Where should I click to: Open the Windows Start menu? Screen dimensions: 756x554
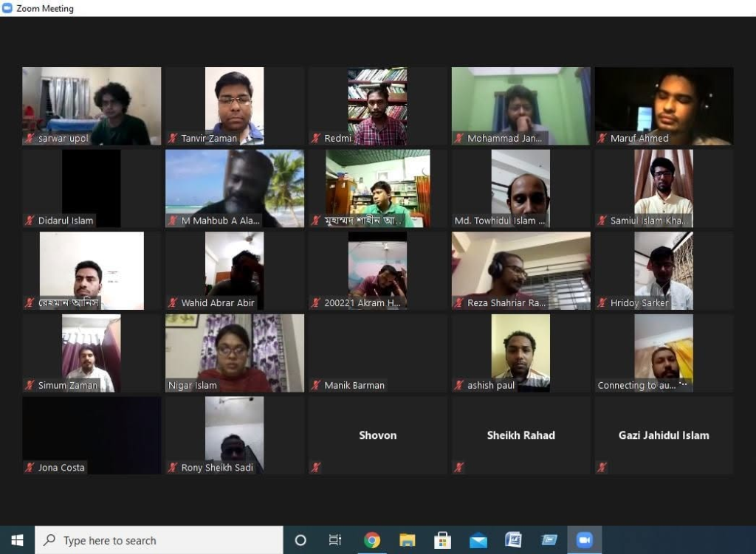coord(18,540)
